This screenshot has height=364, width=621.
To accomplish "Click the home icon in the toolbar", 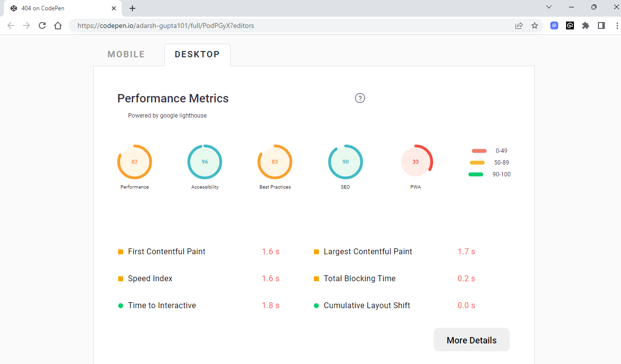I will (x=58, y=25).
